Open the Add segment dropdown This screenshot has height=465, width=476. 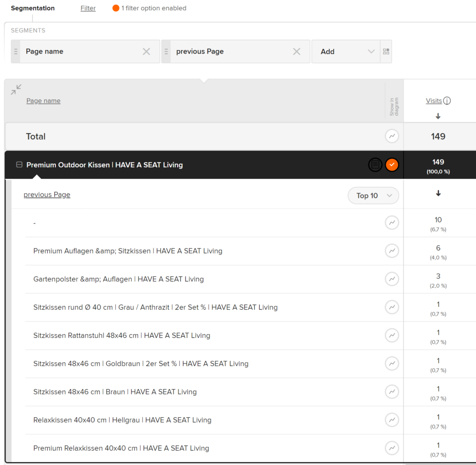coord(346,52)
